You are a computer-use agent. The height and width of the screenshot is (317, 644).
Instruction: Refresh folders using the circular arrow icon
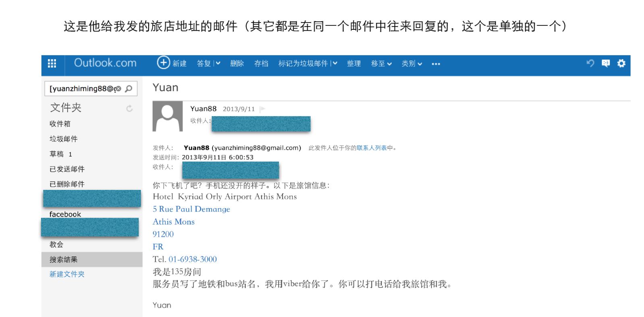pyautogui.click(x=129, y=109)
